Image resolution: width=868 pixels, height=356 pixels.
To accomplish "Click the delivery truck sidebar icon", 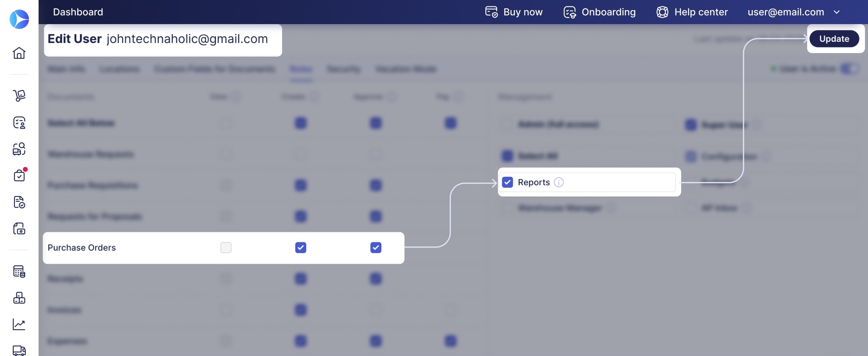I will (x=19, y=350).
